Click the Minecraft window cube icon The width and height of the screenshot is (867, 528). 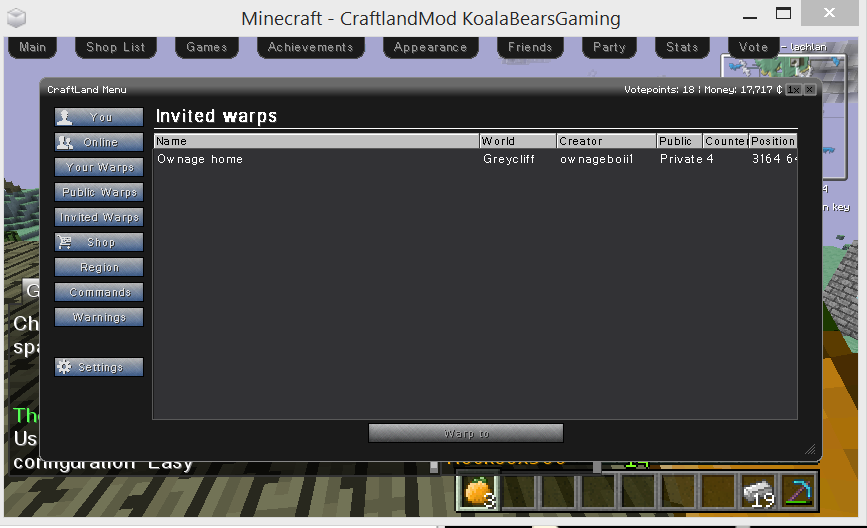click(16, 18)
